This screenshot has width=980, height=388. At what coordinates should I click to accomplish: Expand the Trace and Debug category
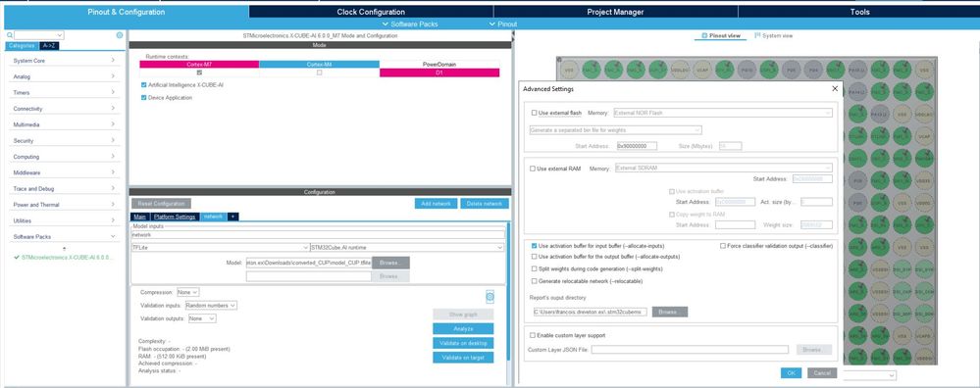(64, 188)
